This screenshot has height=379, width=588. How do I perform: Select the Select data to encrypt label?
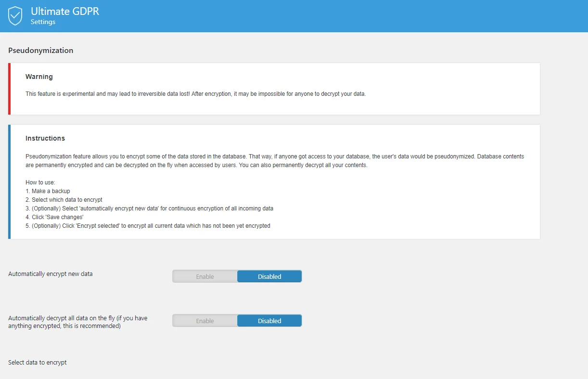[x=37, y=362]
